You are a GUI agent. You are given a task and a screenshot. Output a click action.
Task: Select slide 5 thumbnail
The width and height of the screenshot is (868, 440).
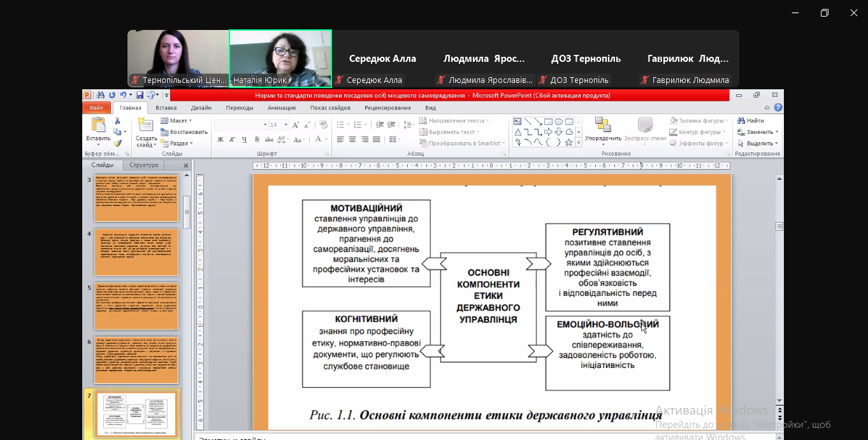click(x=136, y=306)
